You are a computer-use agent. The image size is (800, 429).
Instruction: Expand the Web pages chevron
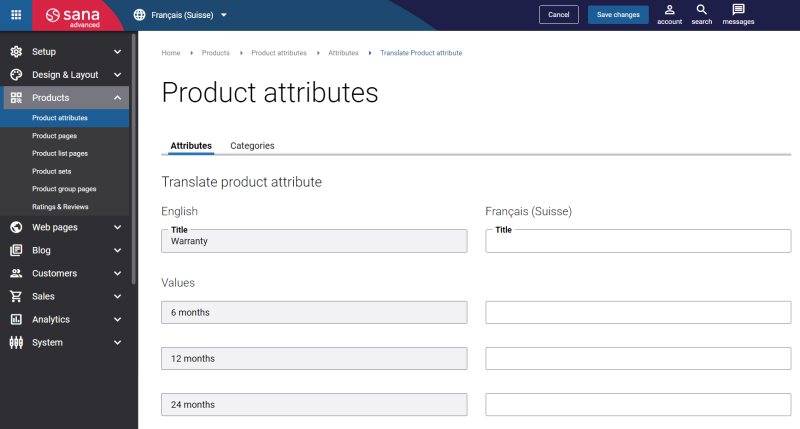click(117, 227)
